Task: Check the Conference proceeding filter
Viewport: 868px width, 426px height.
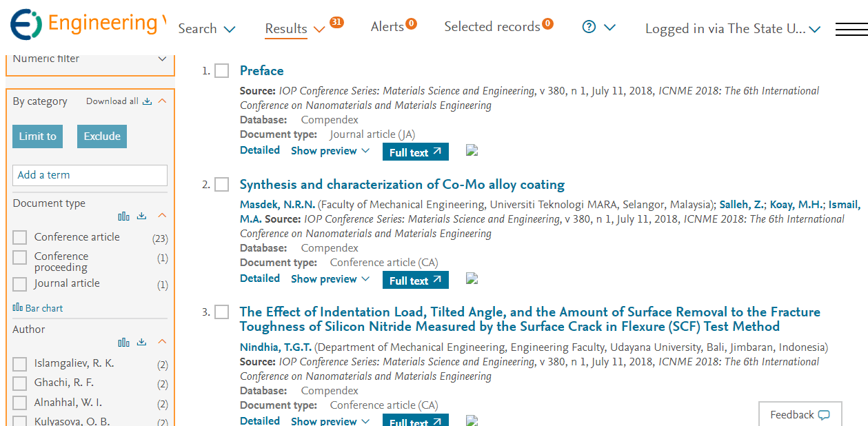Action: 20,257
